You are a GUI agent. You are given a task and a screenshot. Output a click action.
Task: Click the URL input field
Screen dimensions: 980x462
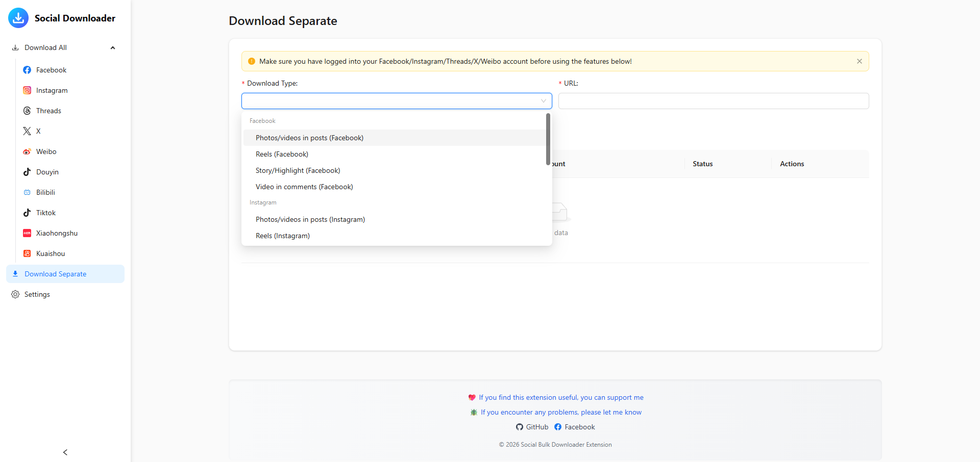pos(714,101)
